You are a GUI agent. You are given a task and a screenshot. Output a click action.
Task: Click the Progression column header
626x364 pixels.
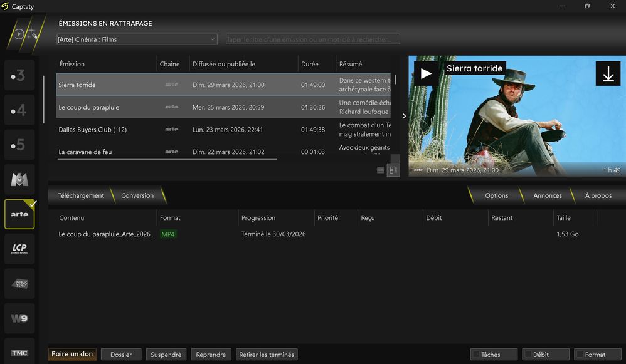(276, 217)
